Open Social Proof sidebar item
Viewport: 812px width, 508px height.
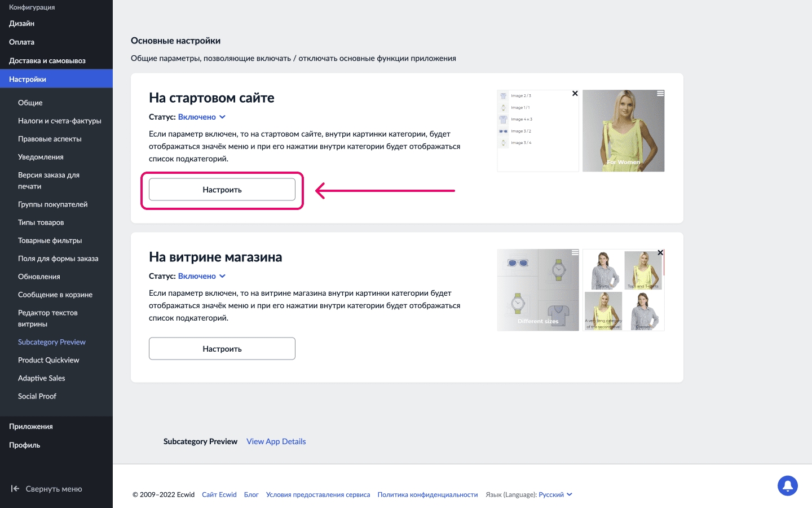[37, 396]
